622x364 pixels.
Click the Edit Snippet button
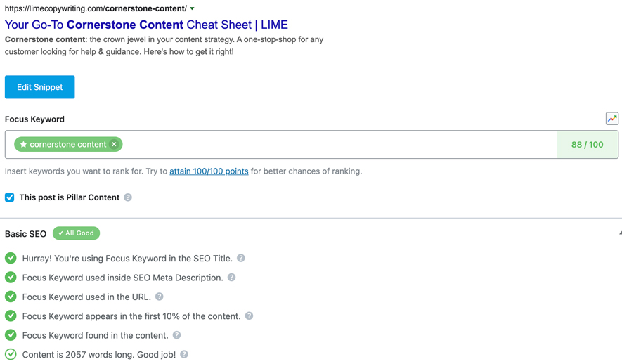click(x=39, y=87)
